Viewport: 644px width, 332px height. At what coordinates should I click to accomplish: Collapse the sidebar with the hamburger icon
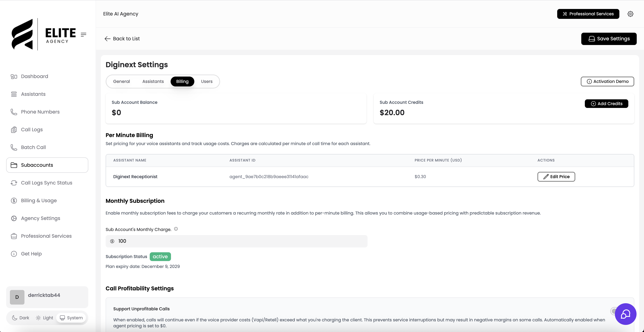tap(83, 35)
